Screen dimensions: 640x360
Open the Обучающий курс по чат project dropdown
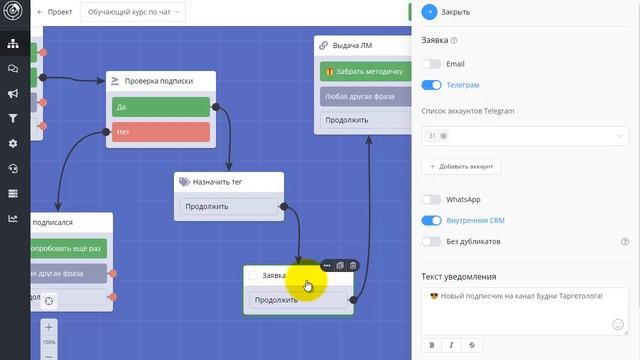pyautogui.click(x=133, y=12)
